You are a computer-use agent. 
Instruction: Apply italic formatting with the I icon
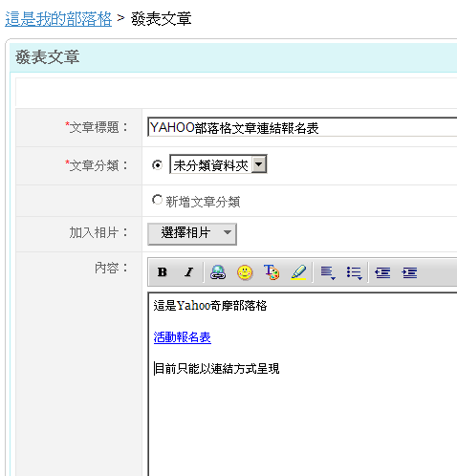(x=189, y=272)
